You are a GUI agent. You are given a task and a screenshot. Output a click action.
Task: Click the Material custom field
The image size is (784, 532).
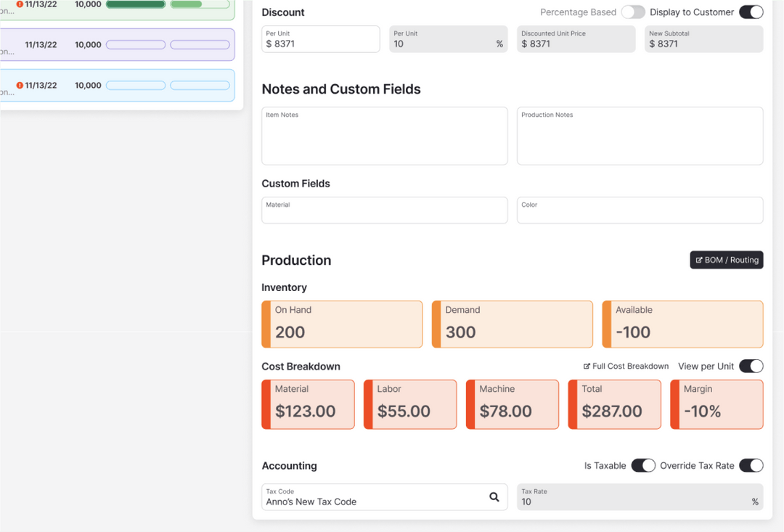(384, 210)
